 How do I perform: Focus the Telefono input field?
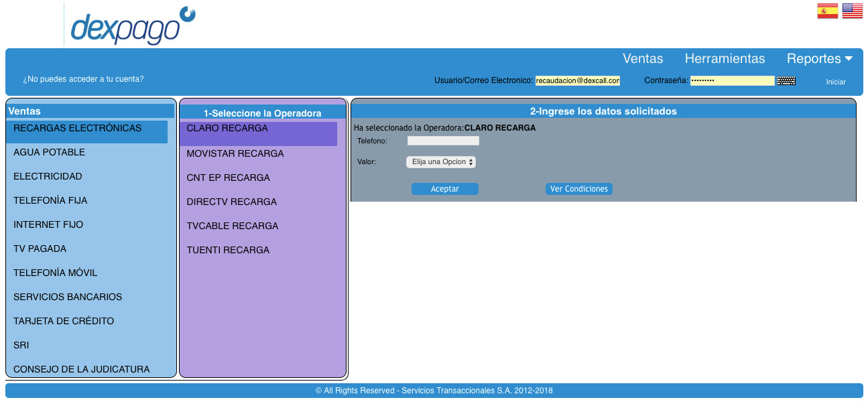[443, 141]
